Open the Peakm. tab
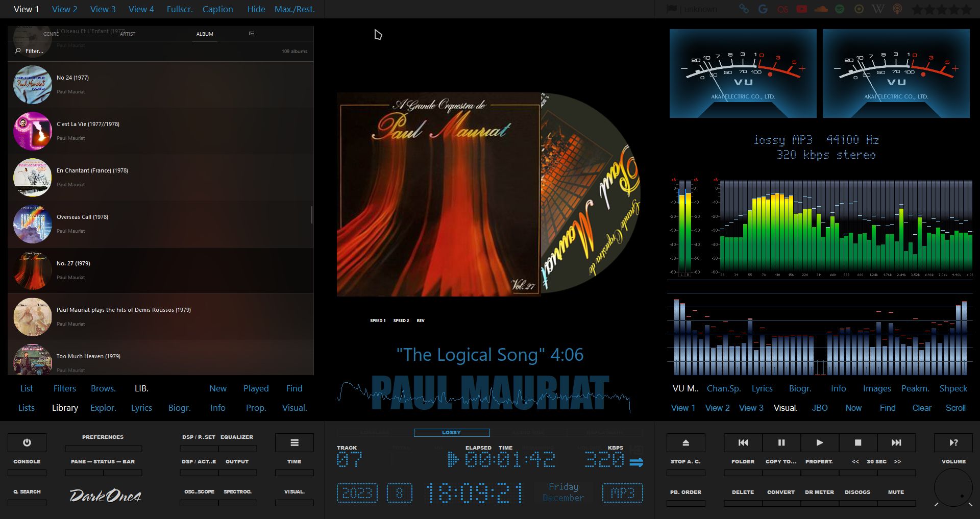This screenshot has width=980, height=519. pos(915,388)
